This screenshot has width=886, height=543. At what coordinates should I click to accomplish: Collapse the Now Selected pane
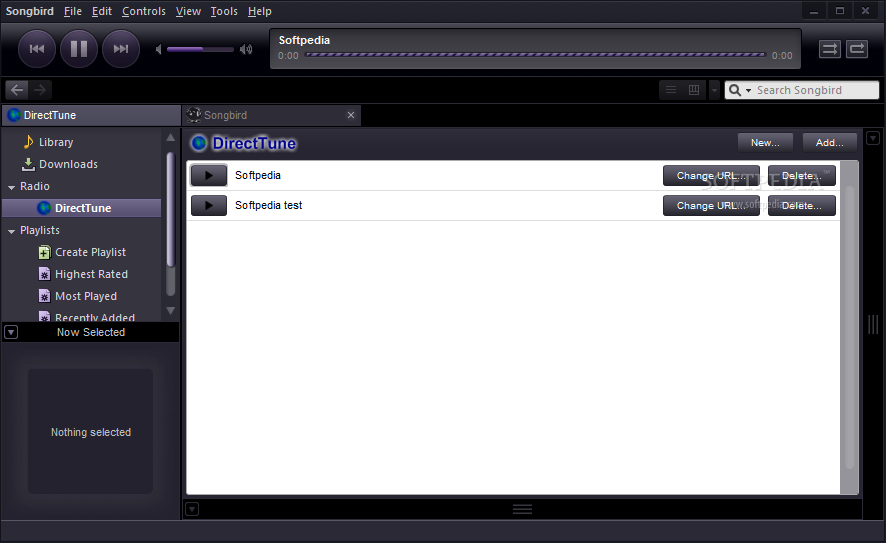[11, 332]
